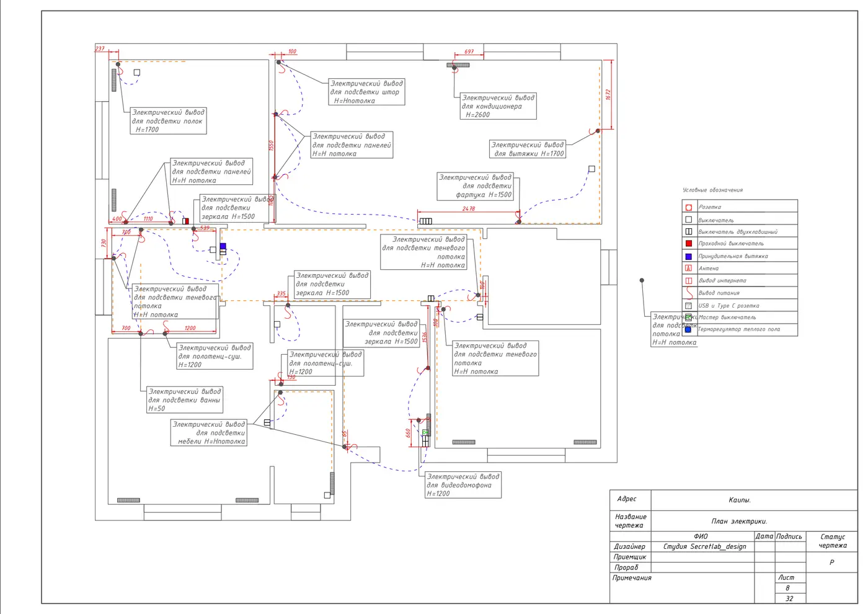Screen dimensions: 868x614
Task: Click the 'Примечания' label
Action: (632, 578)
